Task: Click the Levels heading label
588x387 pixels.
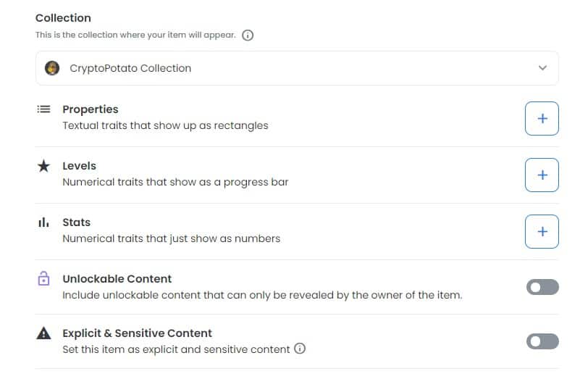Action: 79,166
